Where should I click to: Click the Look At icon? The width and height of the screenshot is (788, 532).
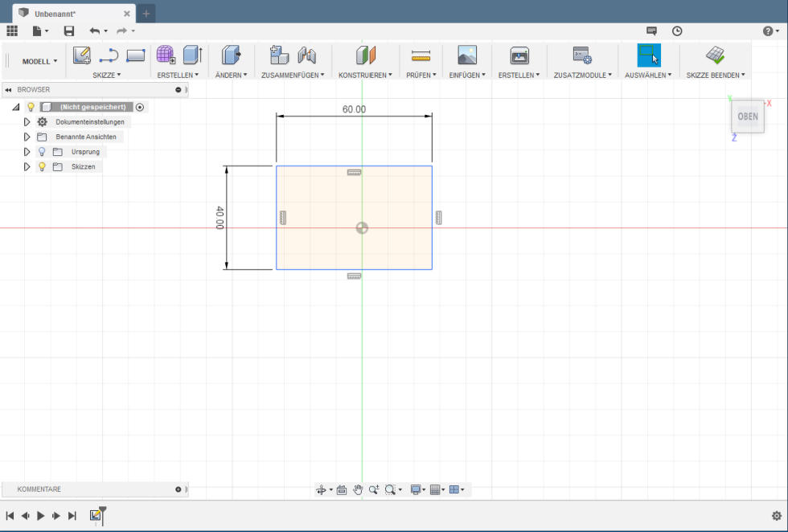tap(342, 489)
